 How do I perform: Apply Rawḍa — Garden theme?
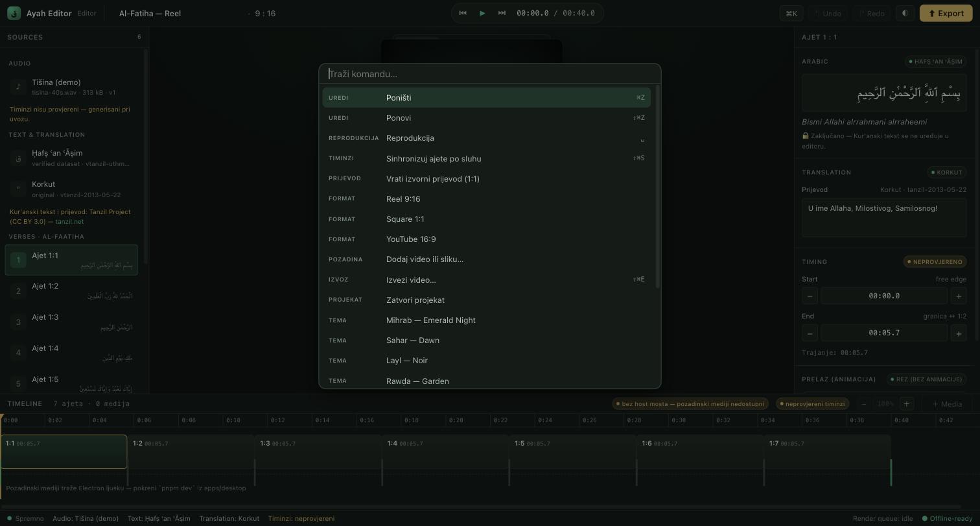486,381
